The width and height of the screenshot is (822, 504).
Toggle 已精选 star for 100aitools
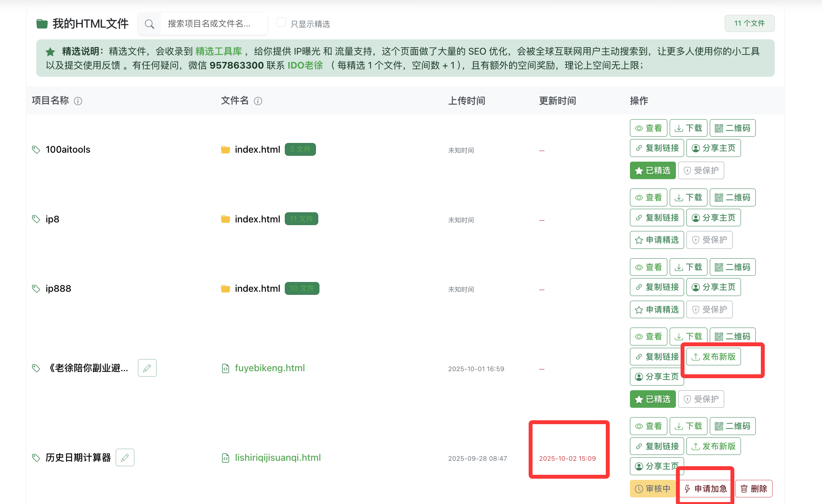tap(653, 171)
